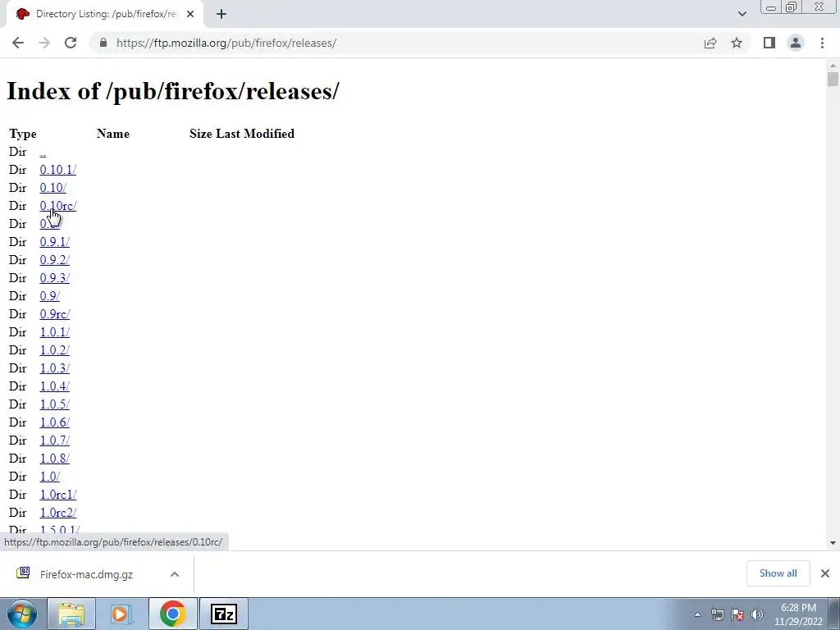Open the 0.10.1/ directory link
The width and height of the screenshot is (840, 630).
(x=58, y=170)
